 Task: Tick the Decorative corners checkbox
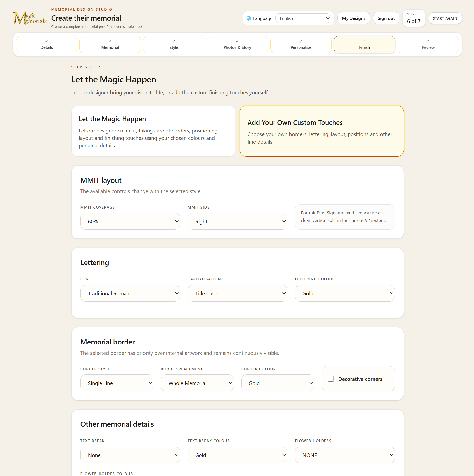[331, 379]
